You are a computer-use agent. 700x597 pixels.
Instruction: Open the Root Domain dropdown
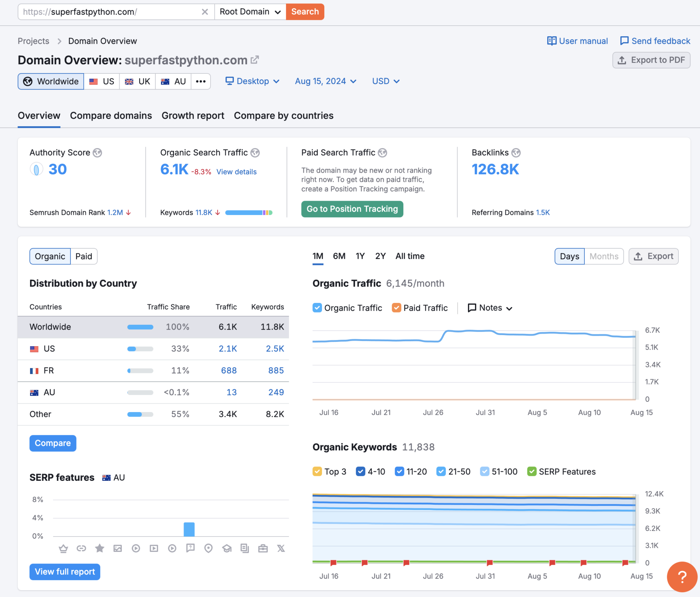(250, 12)
